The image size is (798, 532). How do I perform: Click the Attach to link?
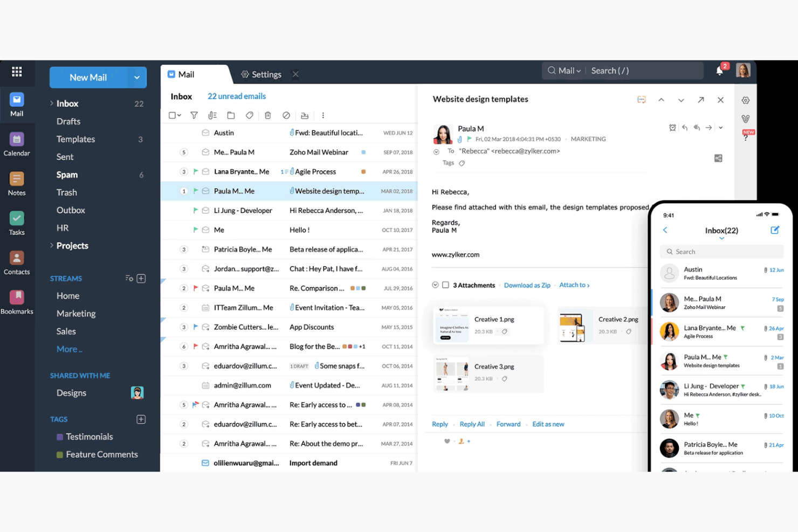tap(574, 285)
